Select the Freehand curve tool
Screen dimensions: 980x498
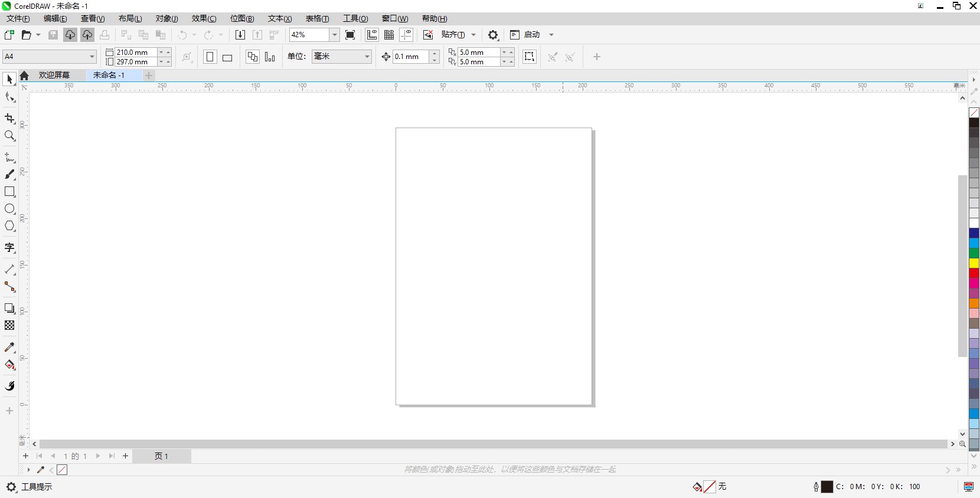(x=9, y=158)
